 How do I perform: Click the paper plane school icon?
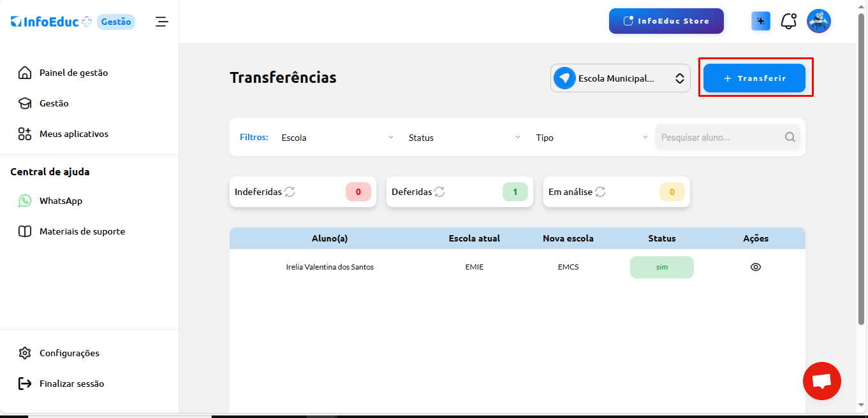564,78
